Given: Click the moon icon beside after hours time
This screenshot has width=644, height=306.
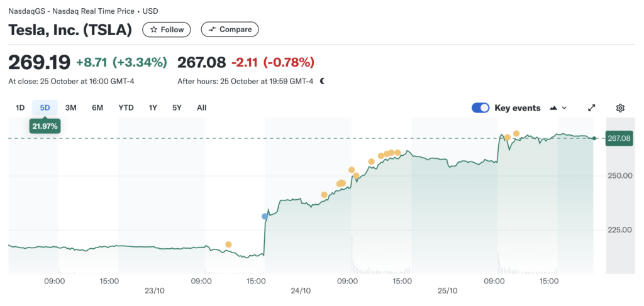Looking at the screenshot, I should coord(323,81).
